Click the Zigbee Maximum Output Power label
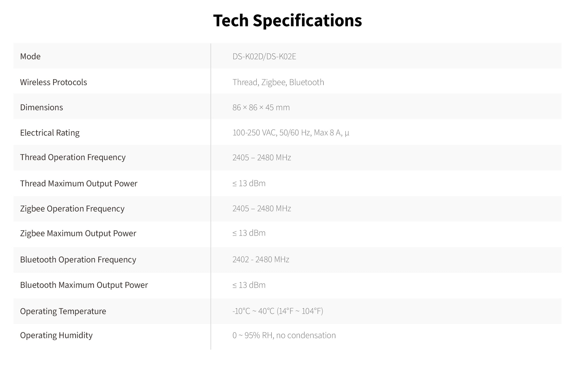 [x=78, y=233]
